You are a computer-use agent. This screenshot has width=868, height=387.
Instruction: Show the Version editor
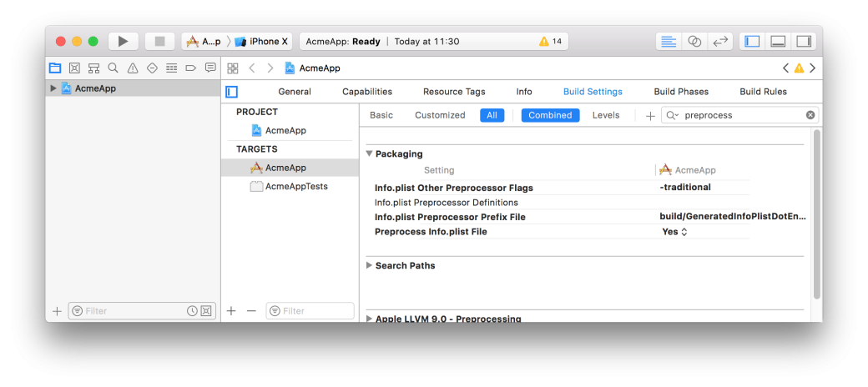tap(719, 42)
